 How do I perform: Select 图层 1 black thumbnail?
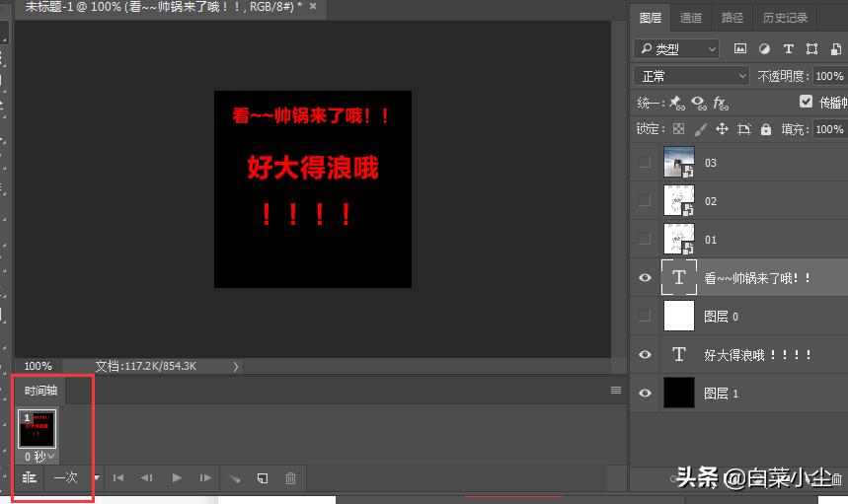679,393
